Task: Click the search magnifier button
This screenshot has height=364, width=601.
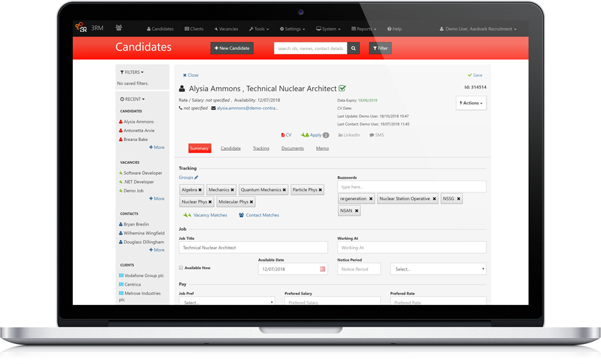Action: point(353,48)
